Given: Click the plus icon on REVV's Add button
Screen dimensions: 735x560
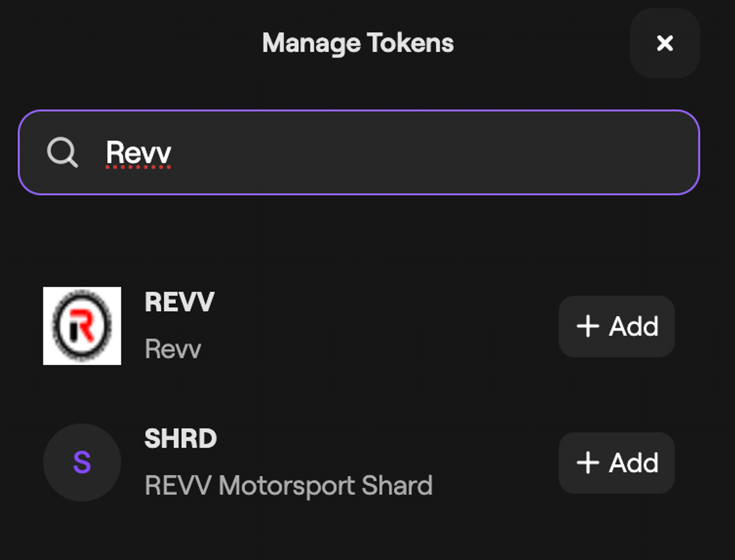Looking at the screenshot, I should pyautogui.click(x=588, y=326).
